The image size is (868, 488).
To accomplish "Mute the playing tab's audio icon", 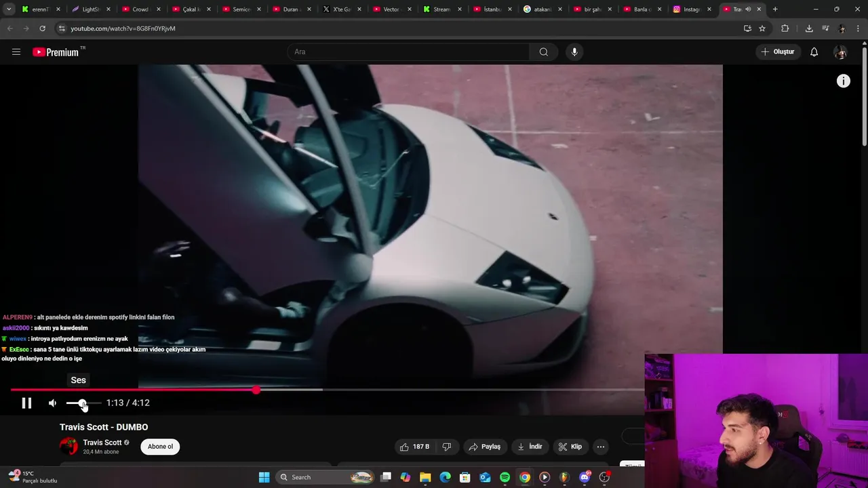I will [x=748, y=9].
